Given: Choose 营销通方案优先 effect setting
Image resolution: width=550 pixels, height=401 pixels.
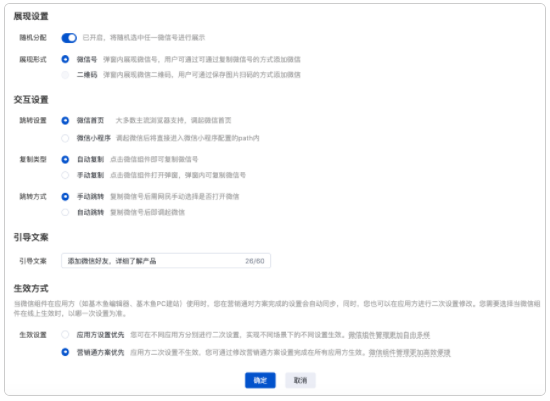Looking at the screenshot, I should (65, 352).
